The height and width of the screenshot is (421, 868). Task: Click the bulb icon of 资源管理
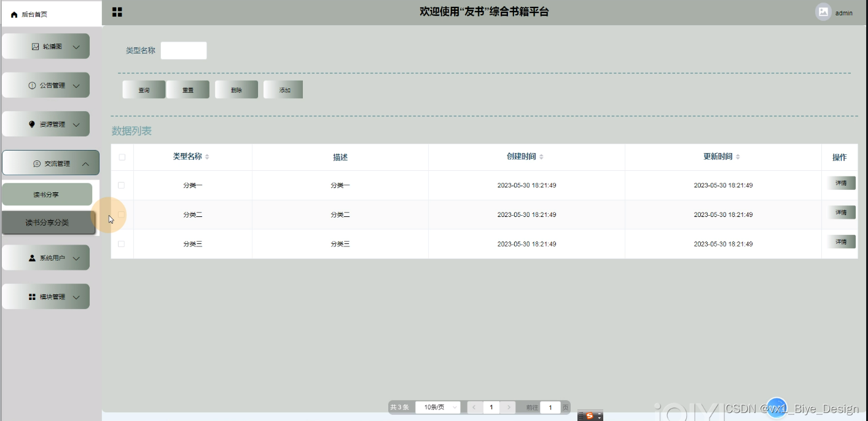(32, 124)
